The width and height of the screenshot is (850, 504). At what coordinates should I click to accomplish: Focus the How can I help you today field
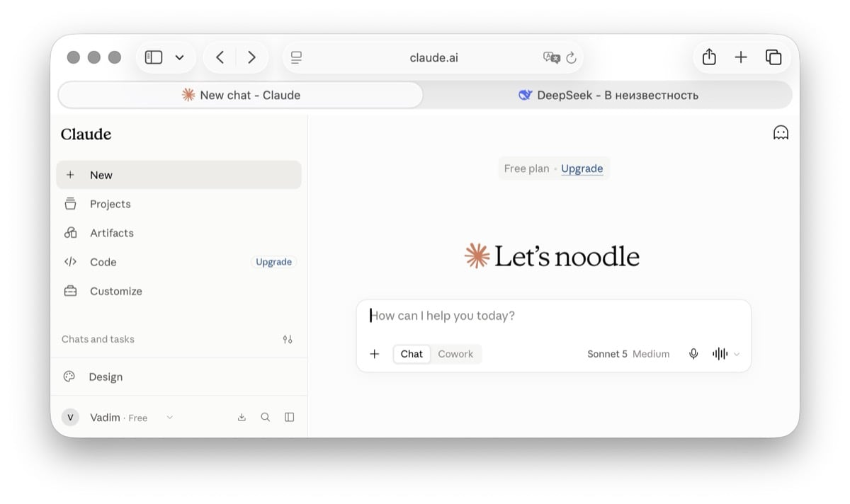coord(553,316)
